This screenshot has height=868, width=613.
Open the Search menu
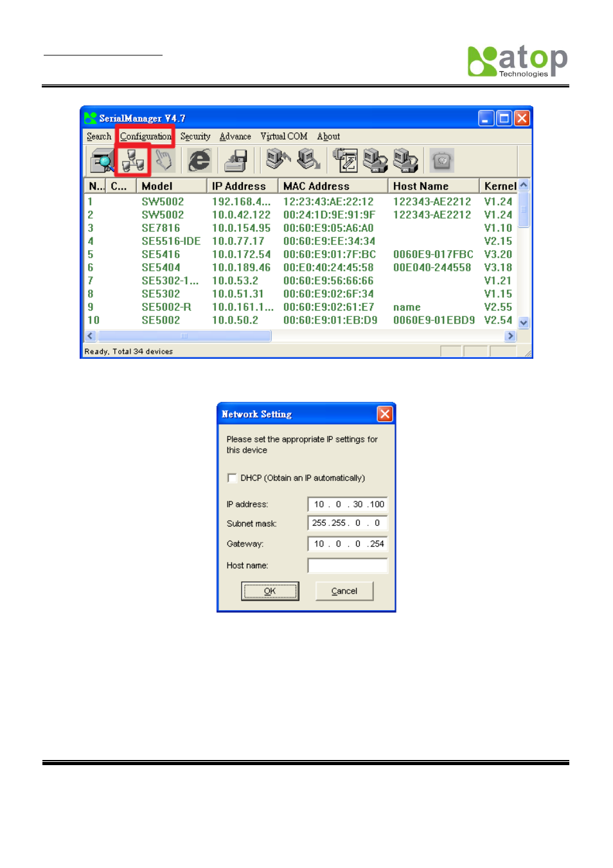coord(99,136)
